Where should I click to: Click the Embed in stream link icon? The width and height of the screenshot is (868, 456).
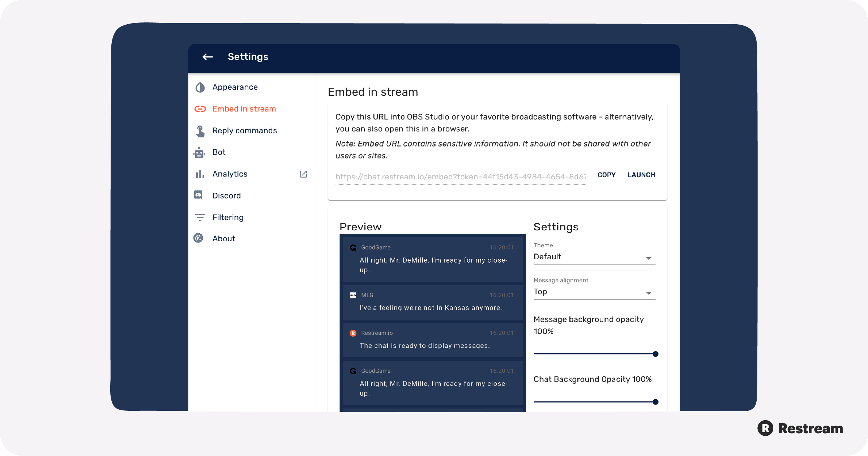point(200,108)
